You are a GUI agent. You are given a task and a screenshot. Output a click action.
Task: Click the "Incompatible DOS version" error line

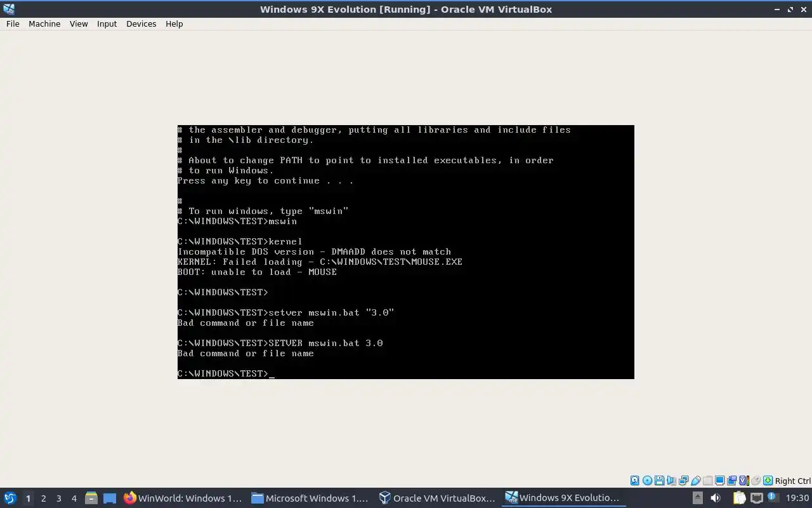(x=314, y=251)
